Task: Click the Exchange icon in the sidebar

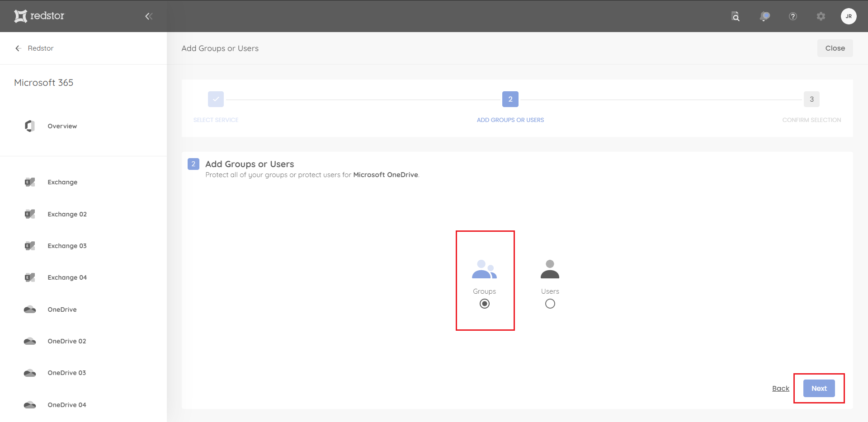Action: click(x=30, y=182)
